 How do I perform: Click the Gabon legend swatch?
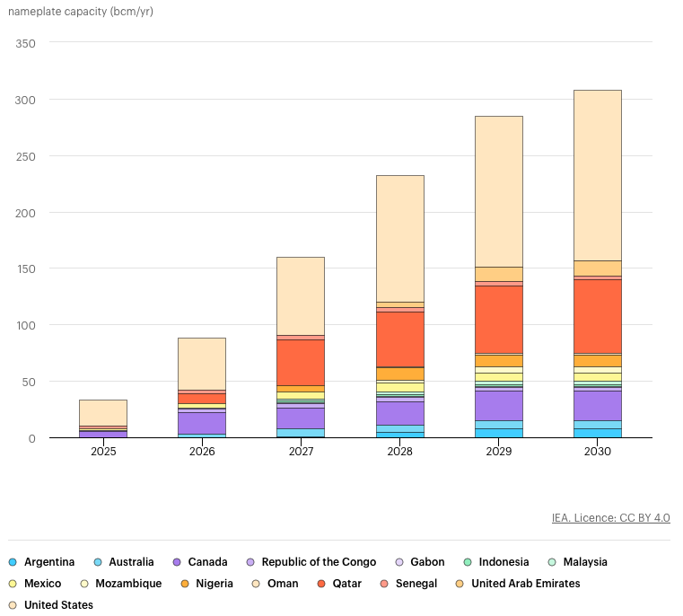(x=399, y=562)
